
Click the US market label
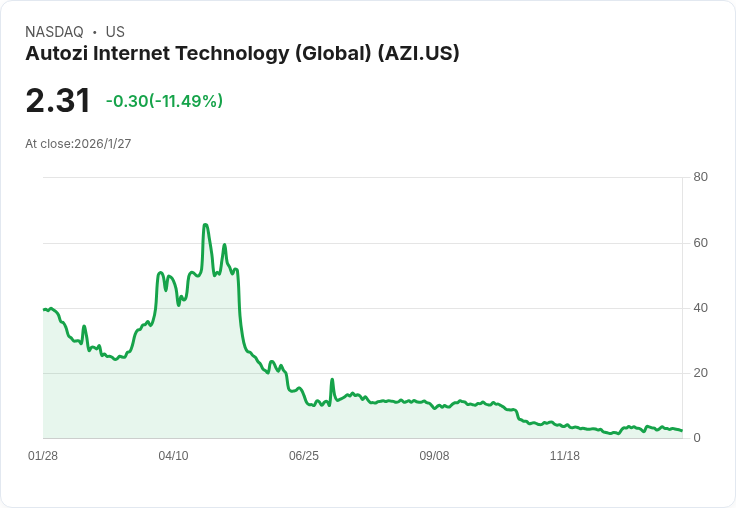pos(115,32)
